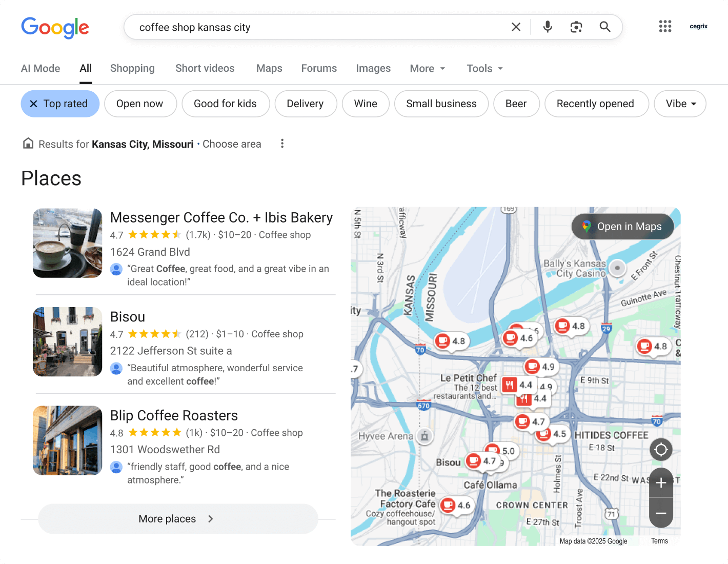Open the Blip Coffee Roasters photo thumbnail

click(x=67, y=440)
